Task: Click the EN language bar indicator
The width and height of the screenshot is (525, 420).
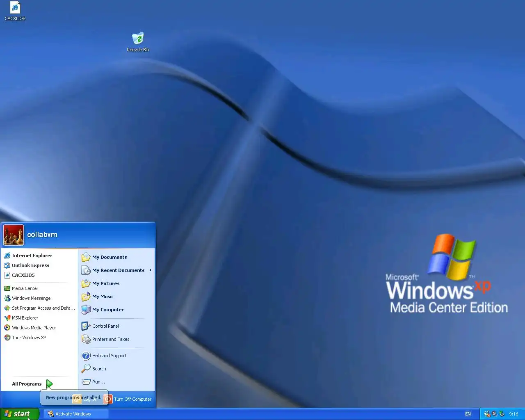Action: pyautogui.click(x=468, y=414)
